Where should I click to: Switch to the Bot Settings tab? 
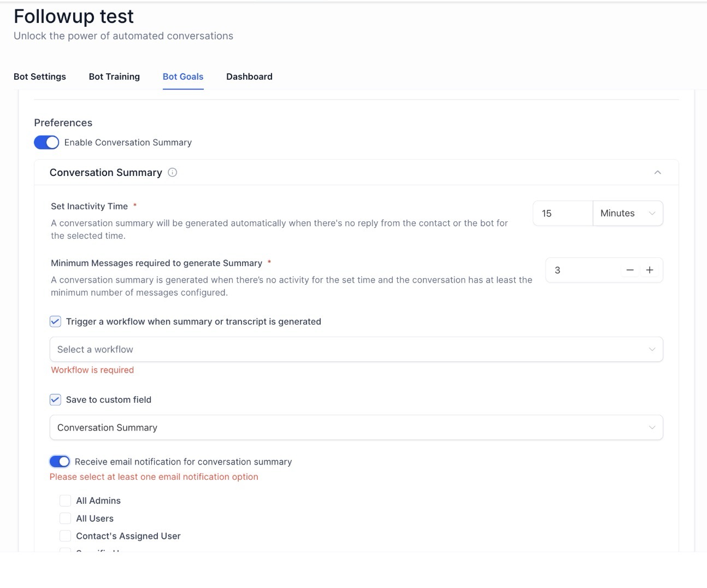[40, 77]
